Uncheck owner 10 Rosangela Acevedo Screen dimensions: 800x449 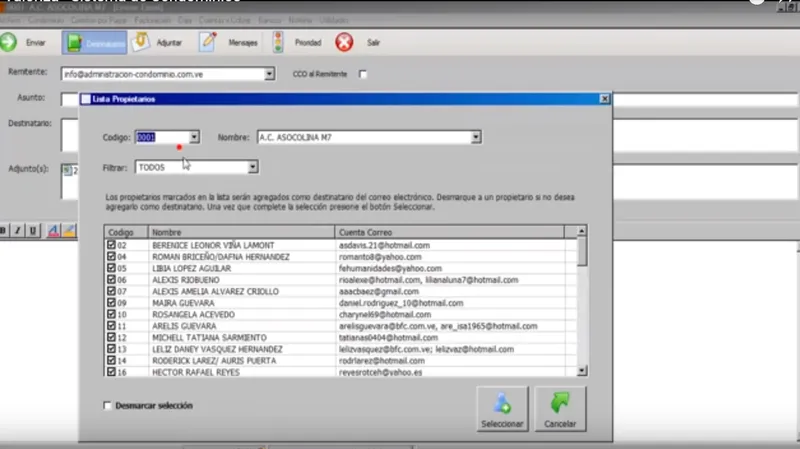(x=111, y=314)
